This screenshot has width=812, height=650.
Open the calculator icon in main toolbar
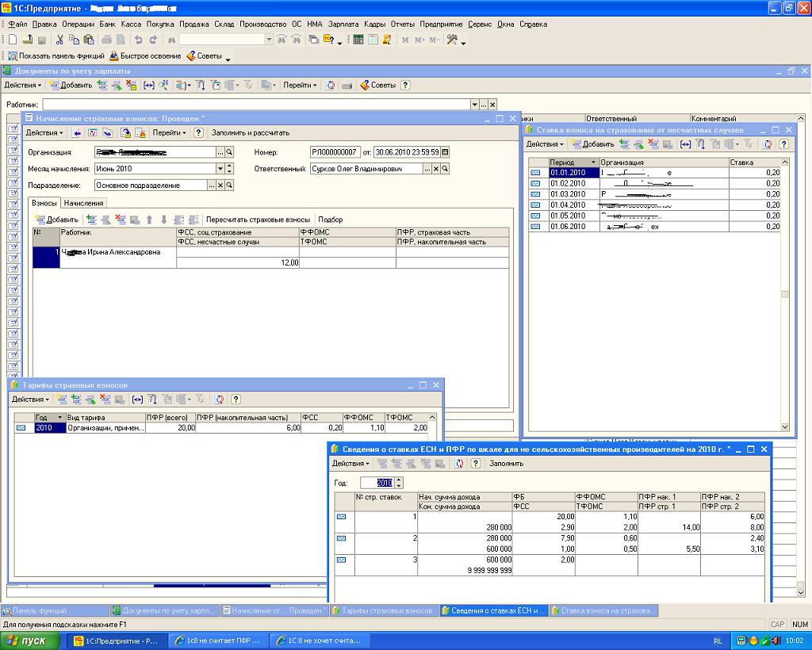click(x=358, y=40)
